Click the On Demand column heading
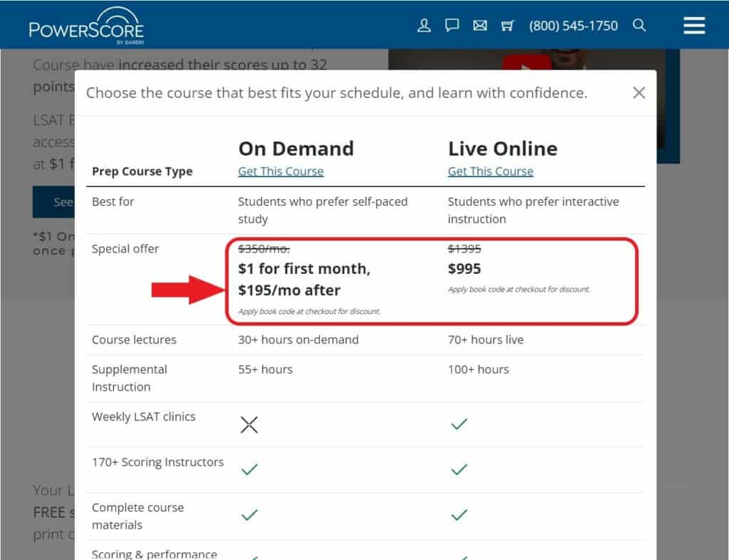The width and height of the screenshot is (729, 560). [x=295, y=149]
